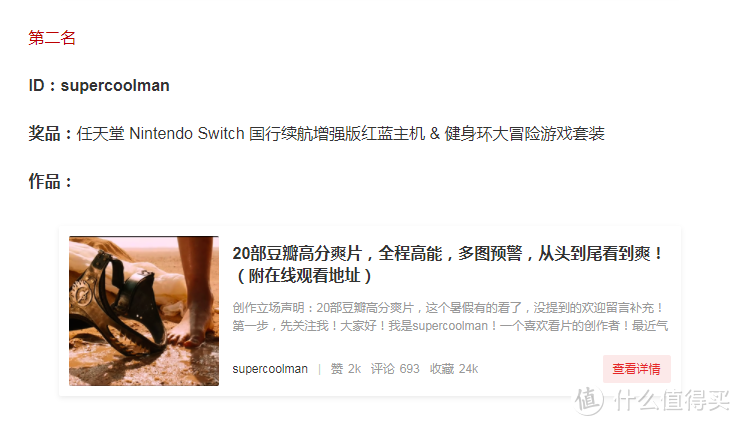Click the bold 奖品： label

click(x=50, y=133)
